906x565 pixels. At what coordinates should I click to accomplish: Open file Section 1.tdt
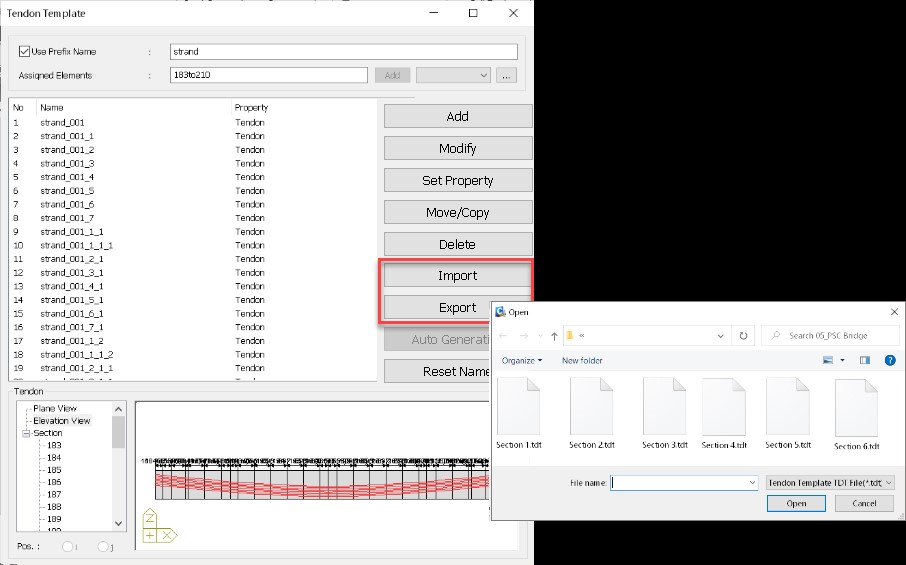tap(519, 414)
